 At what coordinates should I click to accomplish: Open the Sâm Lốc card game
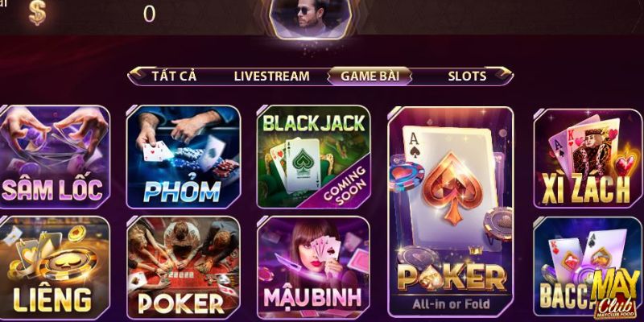coord(55,157)
